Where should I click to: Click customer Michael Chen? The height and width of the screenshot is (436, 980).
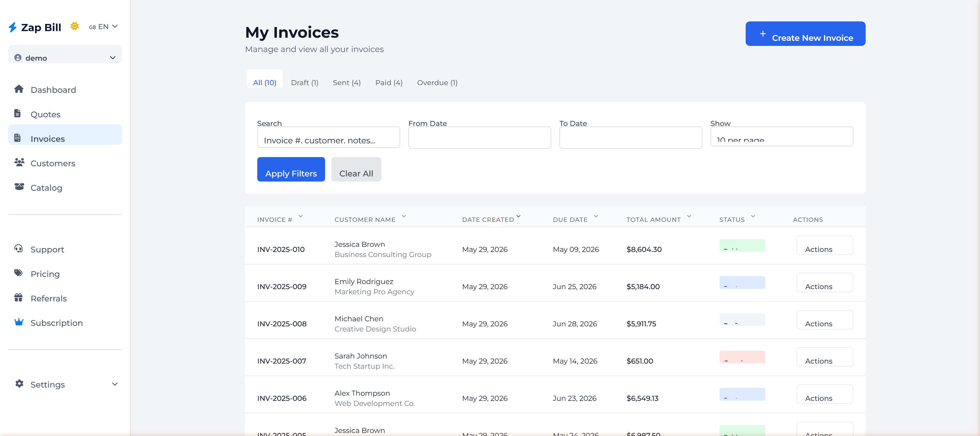359,319
